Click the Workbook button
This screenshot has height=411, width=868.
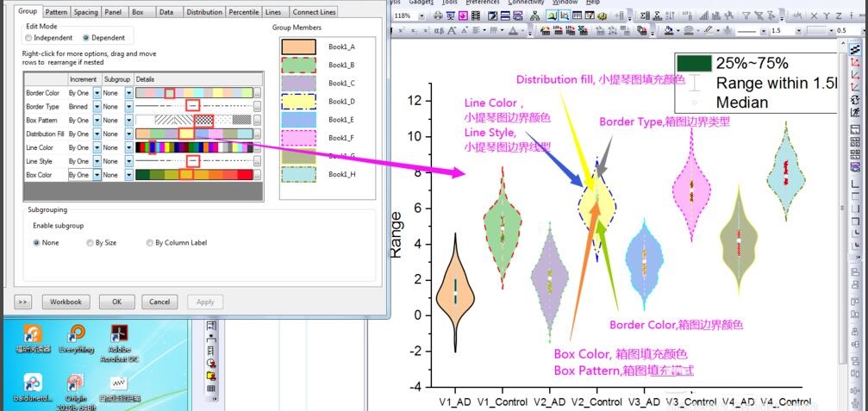coord(66,302)
